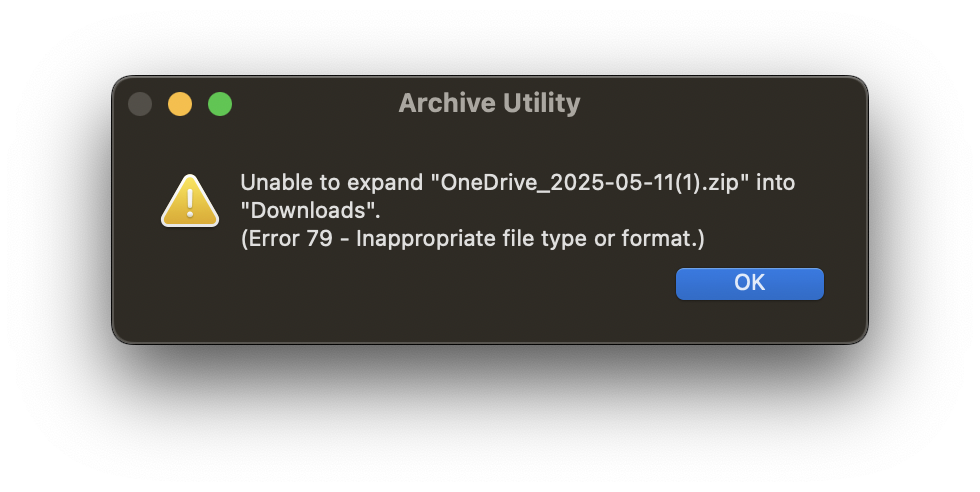Click the yellow warning triangle icon
Image resolution: width=980 pixels, height=492 pixels.
pos(190,201)
